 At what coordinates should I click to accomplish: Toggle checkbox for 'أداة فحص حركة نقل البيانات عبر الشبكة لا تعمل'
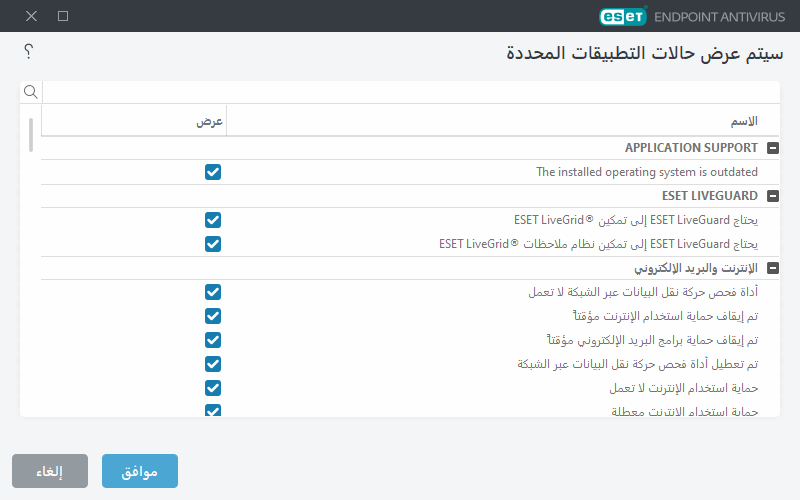click(213, 292)
